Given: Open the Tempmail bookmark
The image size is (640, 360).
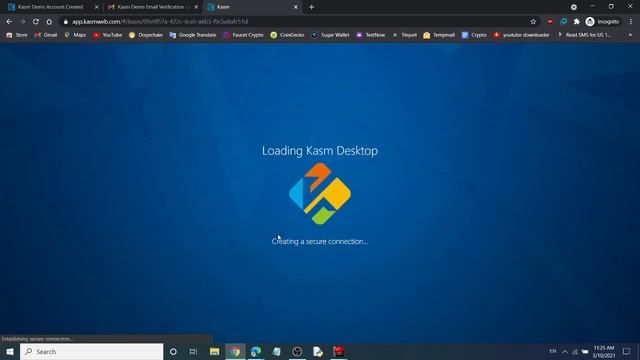Looking at the screenshot, I should point(439,35).
